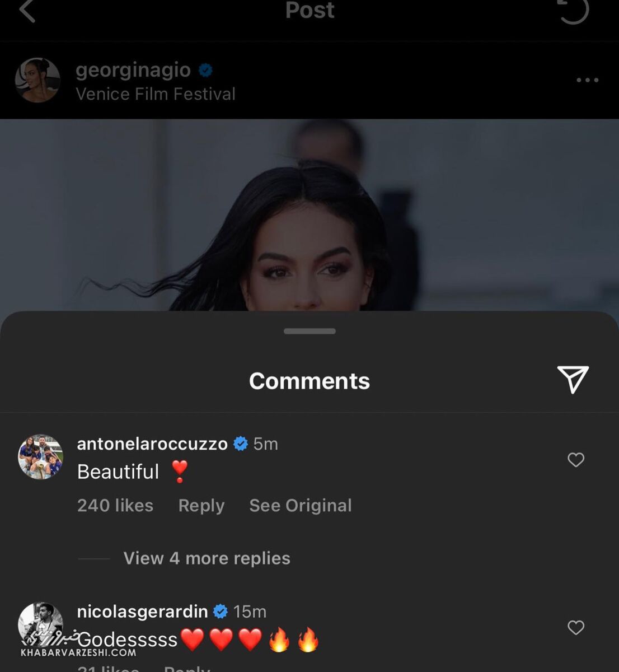Like the antonelaroccuzzo comment with the heart

[x=576, y=460]
